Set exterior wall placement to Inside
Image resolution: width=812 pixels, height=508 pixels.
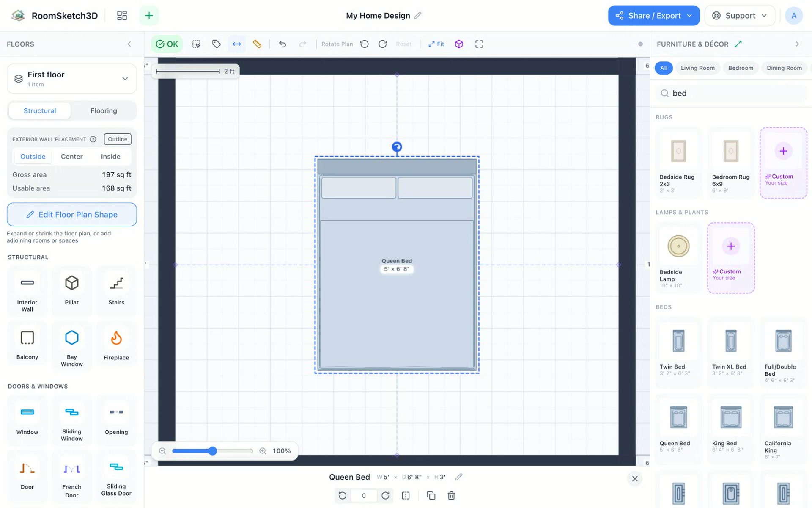click(110, 157)
